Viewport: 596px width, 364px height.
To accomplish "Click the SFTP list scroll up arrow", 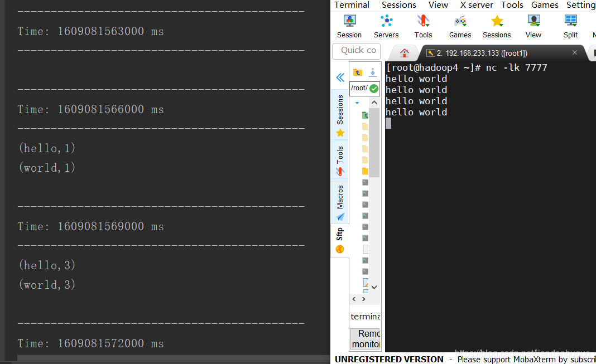I will (374, 103).
